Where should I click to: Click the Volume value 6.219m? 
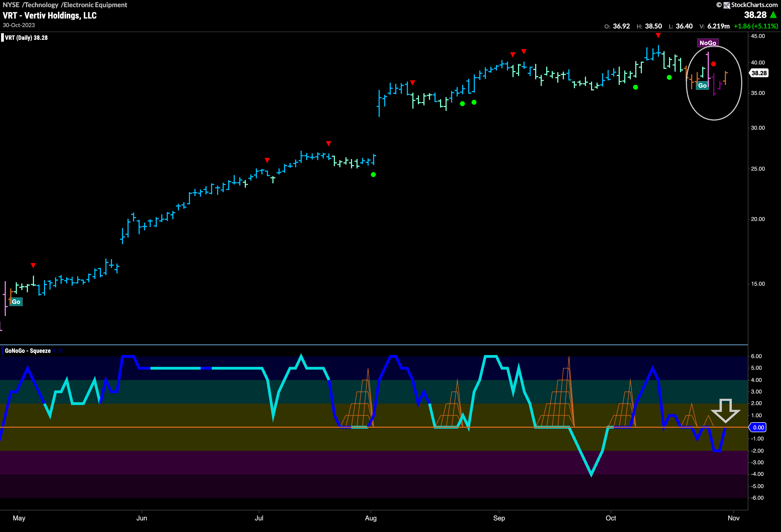click(x=718, y=26)
